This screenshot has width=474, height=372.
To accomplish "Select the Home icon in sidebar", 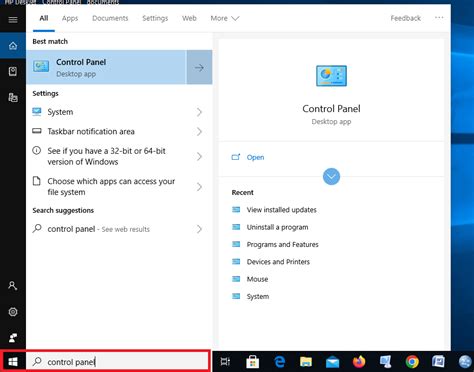I will click(13, 46).
